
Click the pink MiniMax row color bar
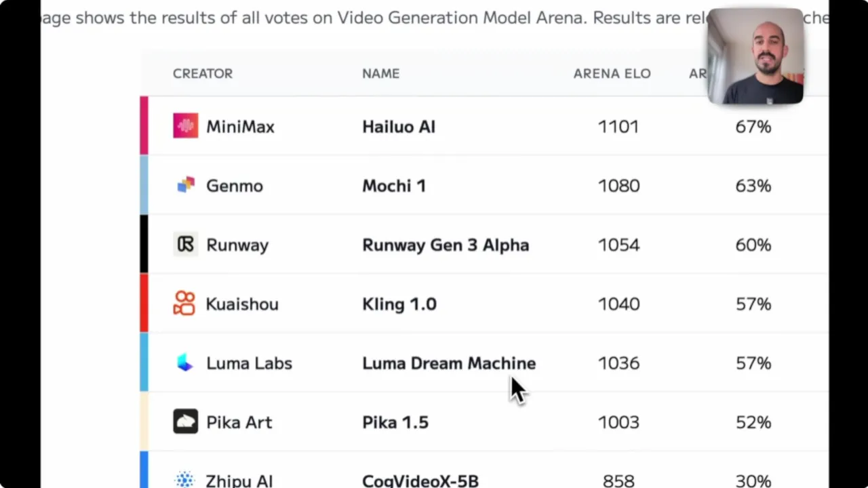pyautogui.click(x=144, y=126)
